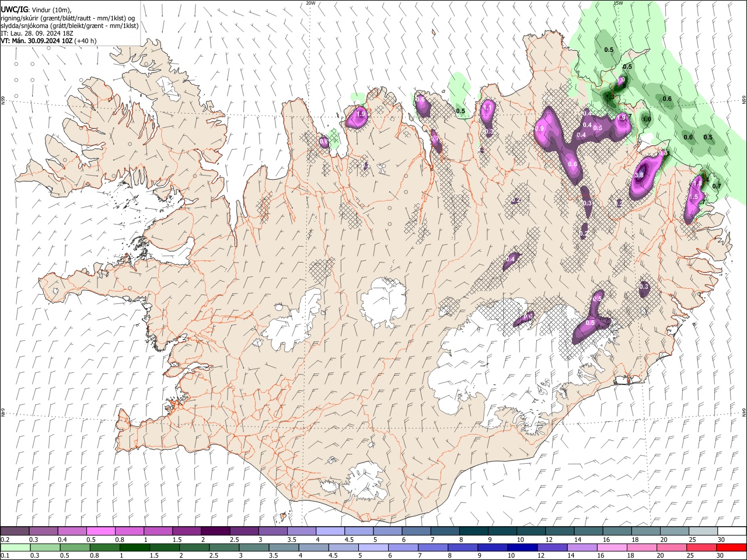747x560 pixels.
Task: Select the slate teal 14 swatch in the snow legend
Action: coord(588,531)
